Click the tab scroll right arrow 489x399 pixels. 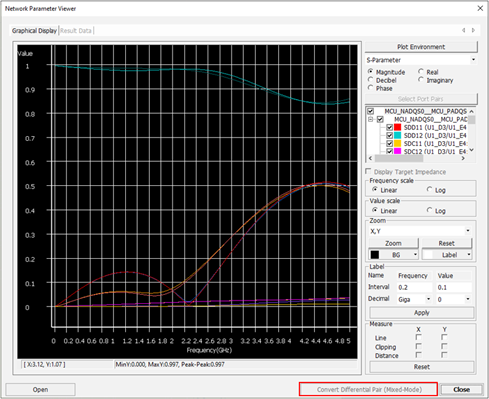pos(473,30)
